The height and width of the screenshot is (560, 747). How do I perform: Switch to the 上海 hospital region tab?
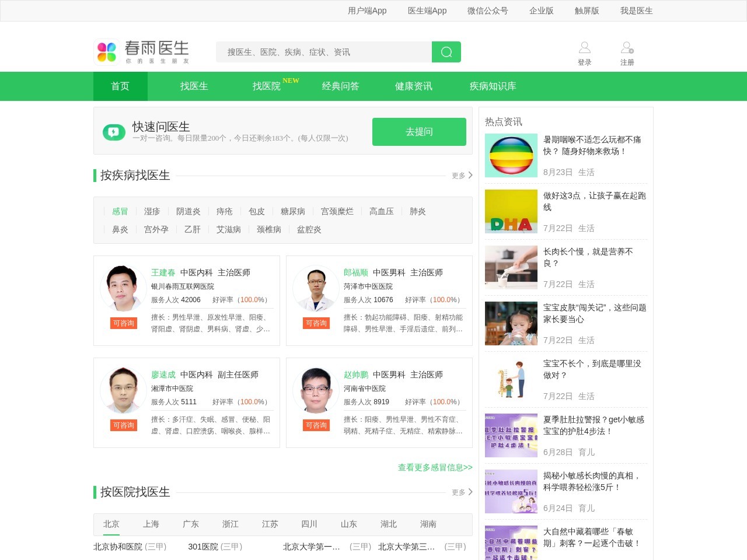tap(151, 524)
